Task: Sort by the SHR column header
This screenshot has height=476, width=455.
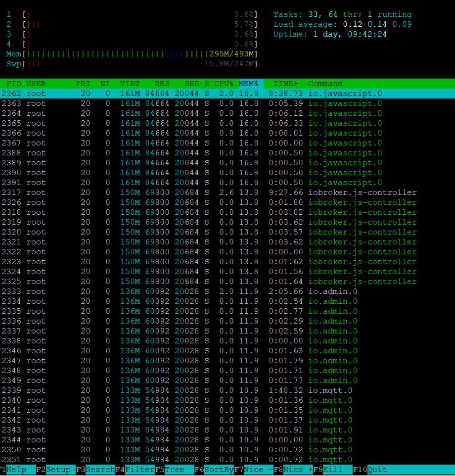Action: coord(192,84)
